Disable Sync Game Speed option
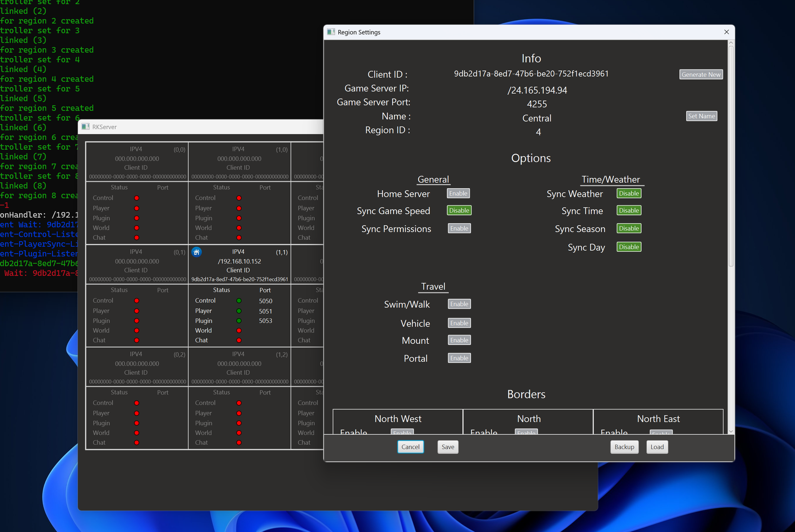Image resolution: width=795 pixels, height=532 pixels. click(x=459, y=210)
